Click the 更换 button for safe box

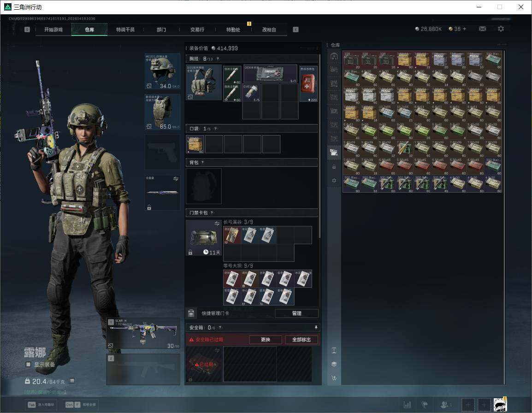click(266, 339)
